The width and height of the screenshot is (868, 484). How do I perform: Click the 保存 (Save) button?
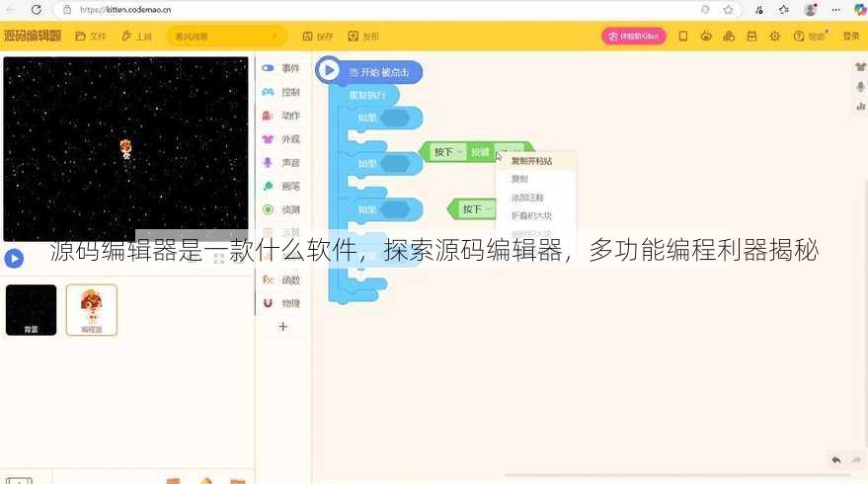pos(318,36)
